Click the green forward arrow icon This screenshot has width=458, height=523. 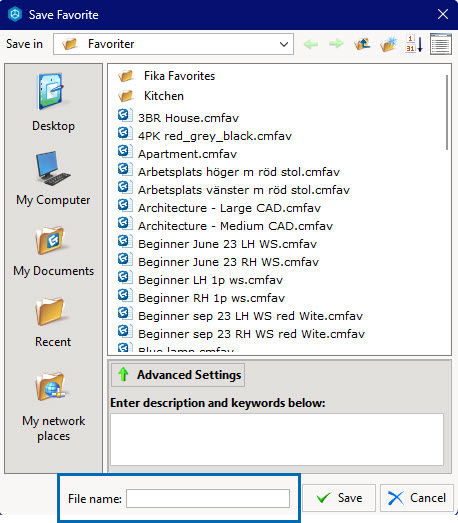click(x=336, y=44)
